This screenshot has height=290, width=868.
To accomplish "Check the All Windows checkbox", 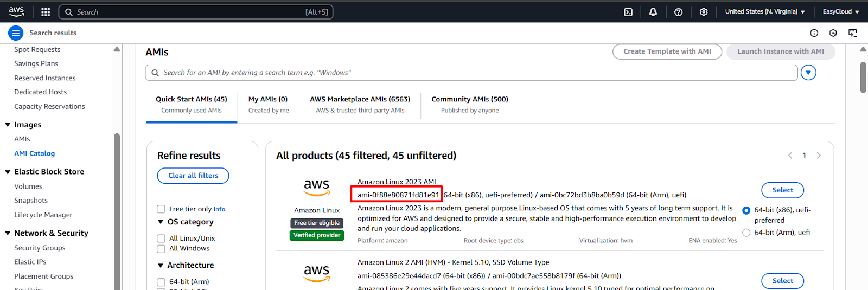I will pyautogui.click(x=161, y=249).
